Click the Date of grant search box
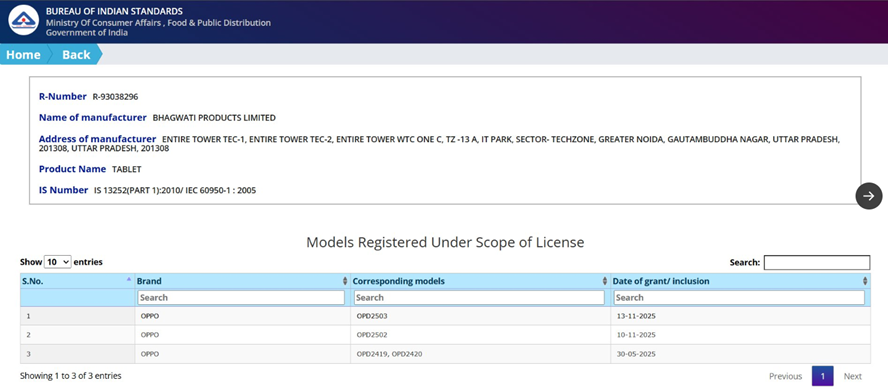This screenshot has width=888, height=389. point(739,297)
